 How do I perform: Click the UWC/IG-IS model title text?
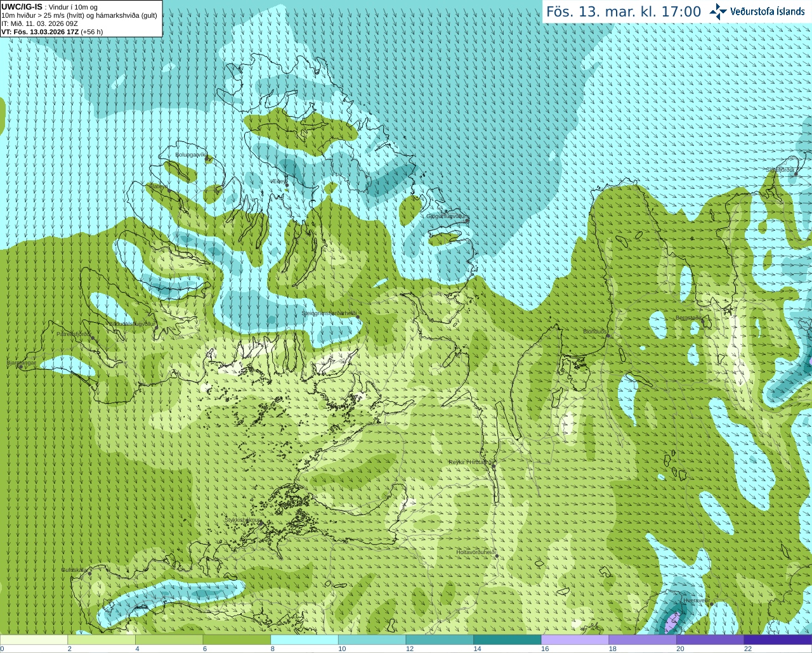click(x=22, y=6)
